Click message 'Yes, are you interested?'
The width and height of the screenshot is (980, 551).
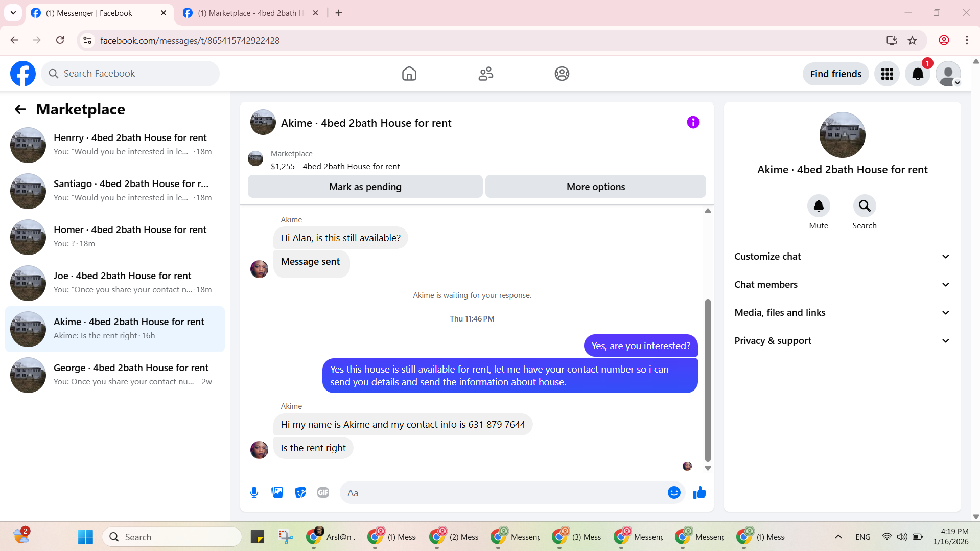[x=641, y=346]
